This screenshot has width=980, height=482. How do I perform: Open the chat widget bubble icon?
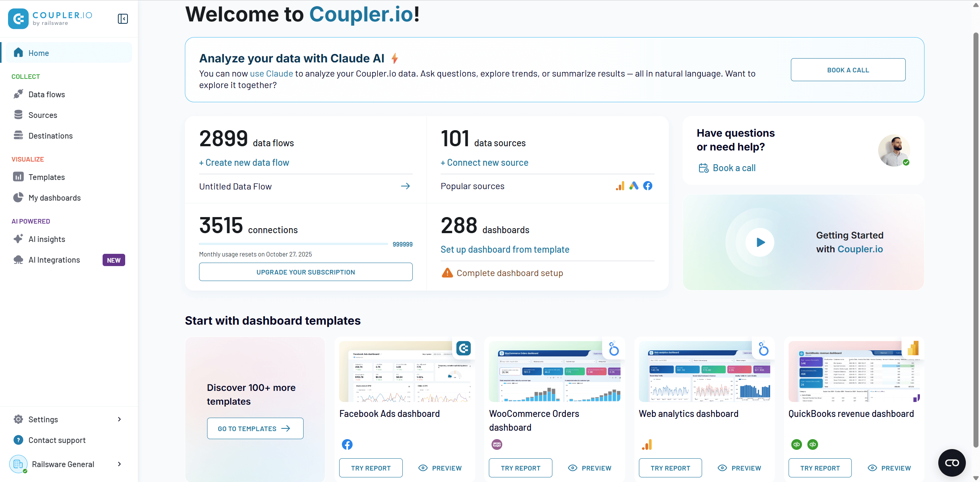[x=952, y=463]
